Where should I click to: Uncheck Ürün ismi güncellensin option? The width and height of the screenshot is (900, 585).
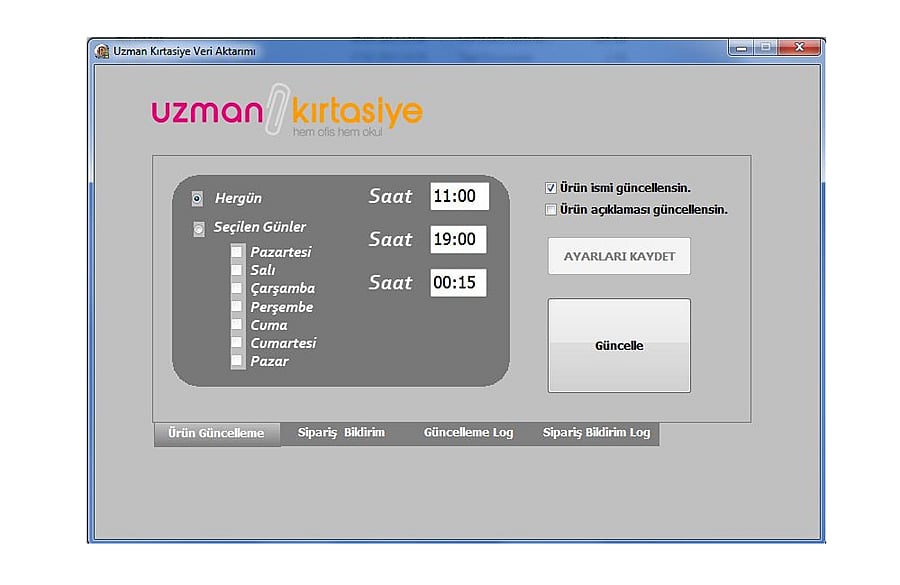(550, 188)
